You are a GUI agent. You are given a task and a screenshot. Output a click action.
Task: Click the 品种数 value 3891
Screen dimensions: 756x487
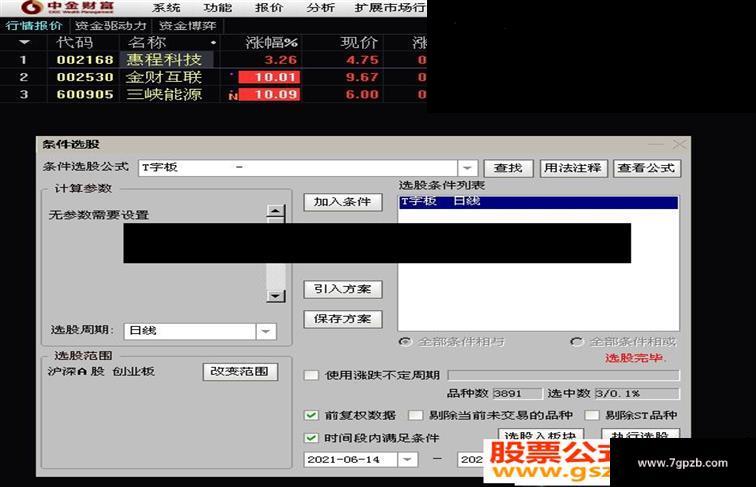[517, 393]
